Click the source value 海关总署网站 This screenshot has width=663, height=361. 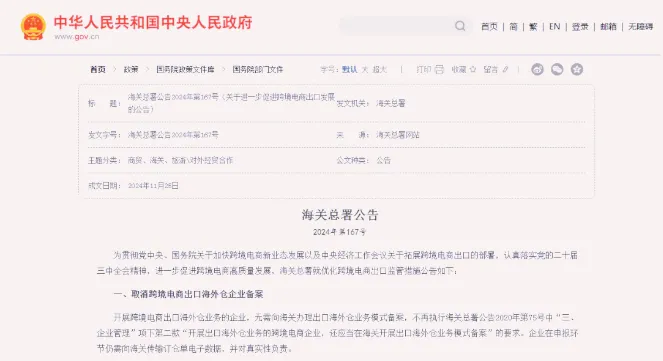(x=397, y=135)
